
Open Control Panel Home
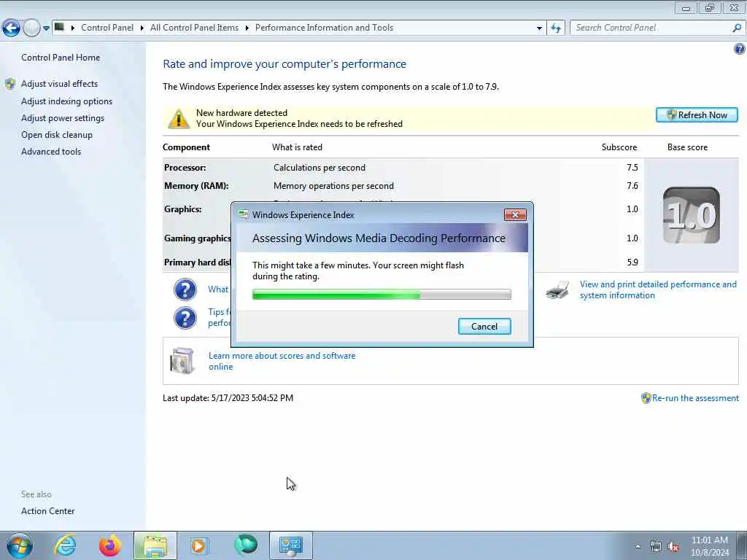click(x=61, y=58)
